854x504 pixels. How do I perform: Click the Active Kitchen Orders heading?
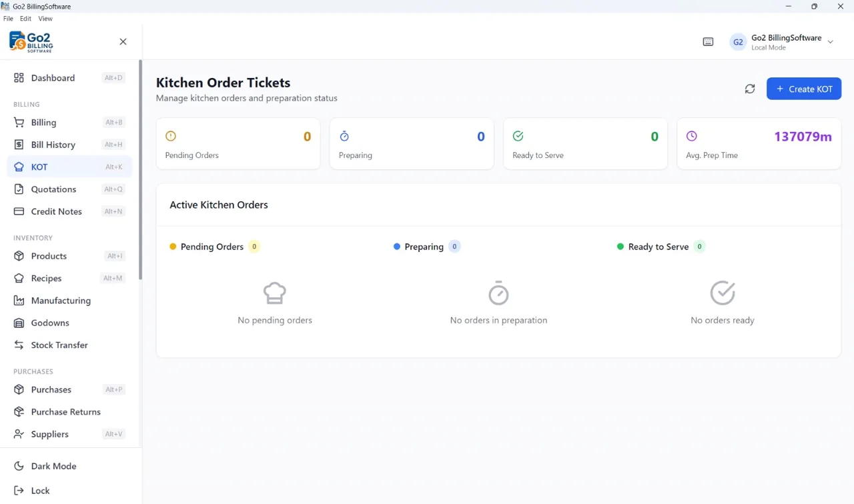pos(219,205)
